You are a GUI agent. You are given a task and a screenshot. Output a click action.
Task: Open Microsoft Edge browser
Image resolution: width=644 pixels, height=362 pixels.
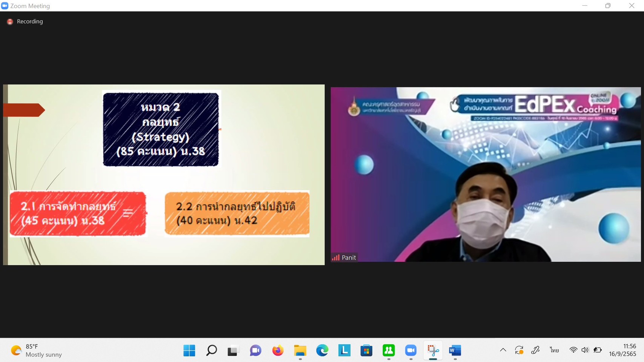[x=322, y=350]
